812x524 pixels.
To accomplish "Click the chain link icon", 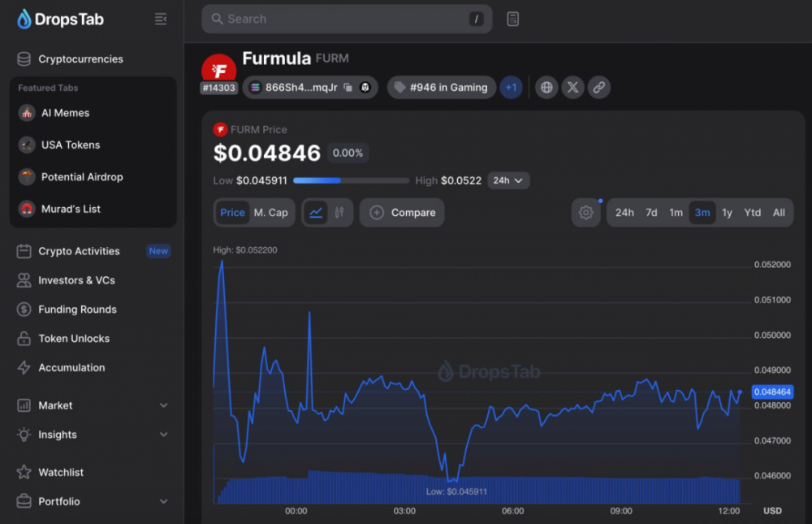I will click(599, 88).
